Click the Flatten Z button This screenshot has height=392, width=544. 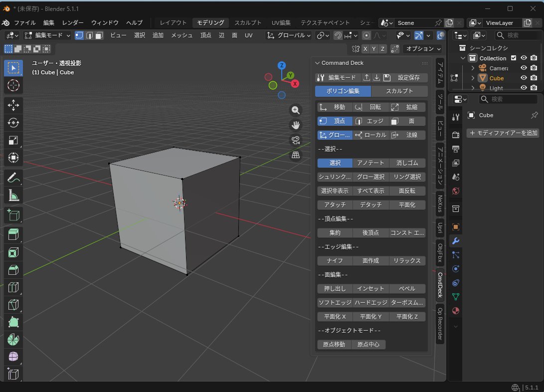click(407, 316)
